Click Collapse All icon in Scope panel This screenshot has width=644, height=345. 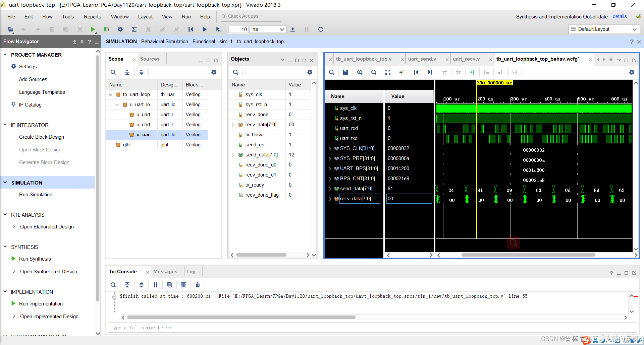point(127,72)
